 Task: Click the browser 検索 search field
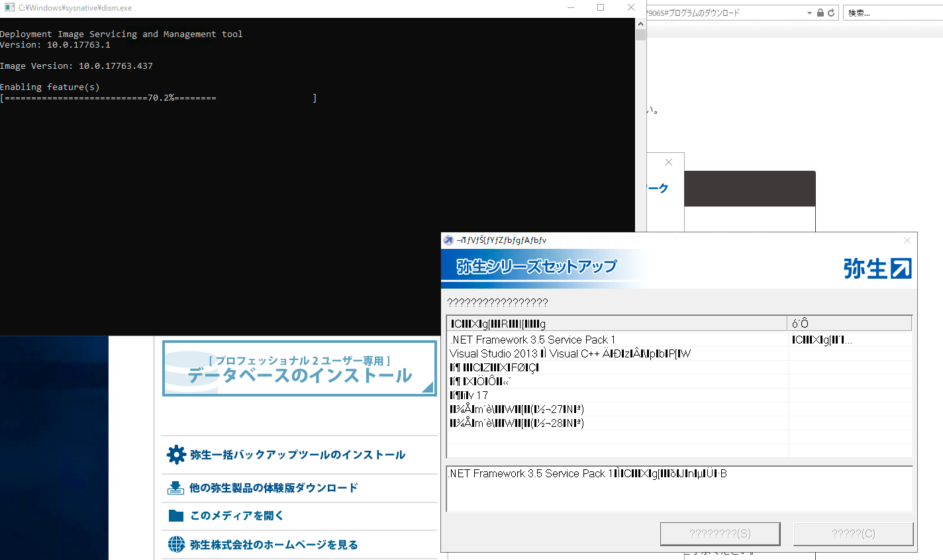click(891, 13)
